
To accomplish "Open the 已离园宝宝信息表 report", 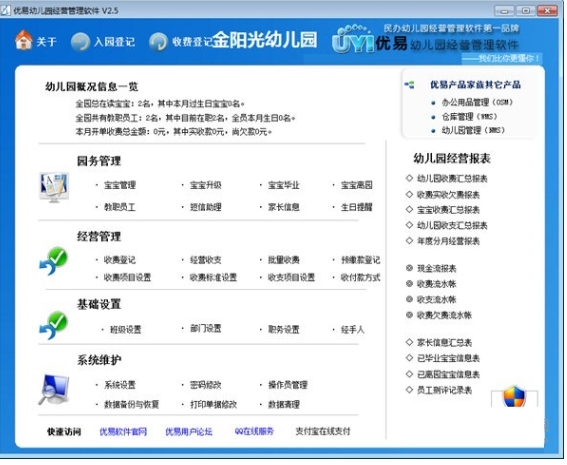I will click(448, 374).
